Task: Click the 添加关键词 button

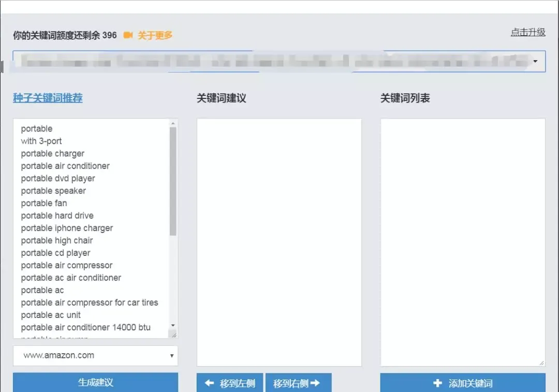Action: coord(463,383)
